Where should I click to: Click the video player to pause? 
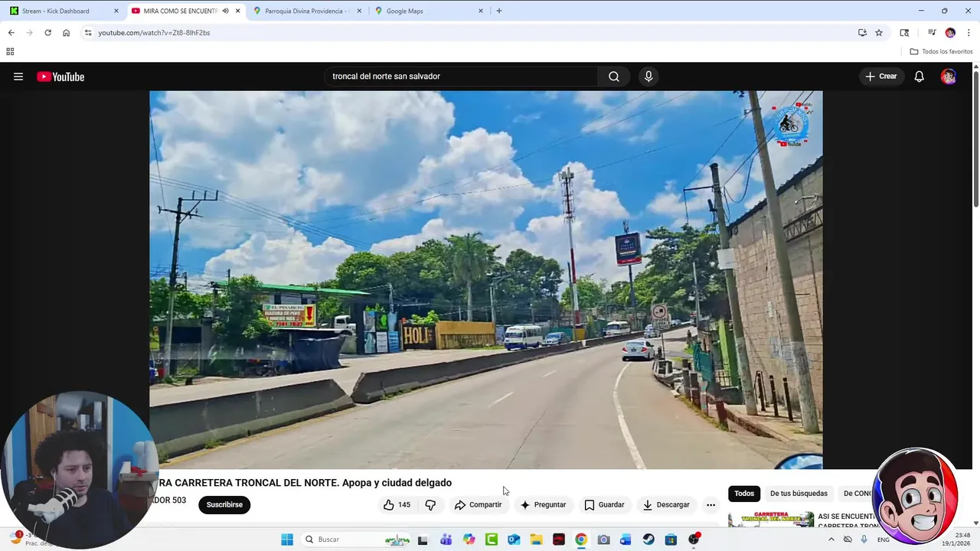[485, 280]
